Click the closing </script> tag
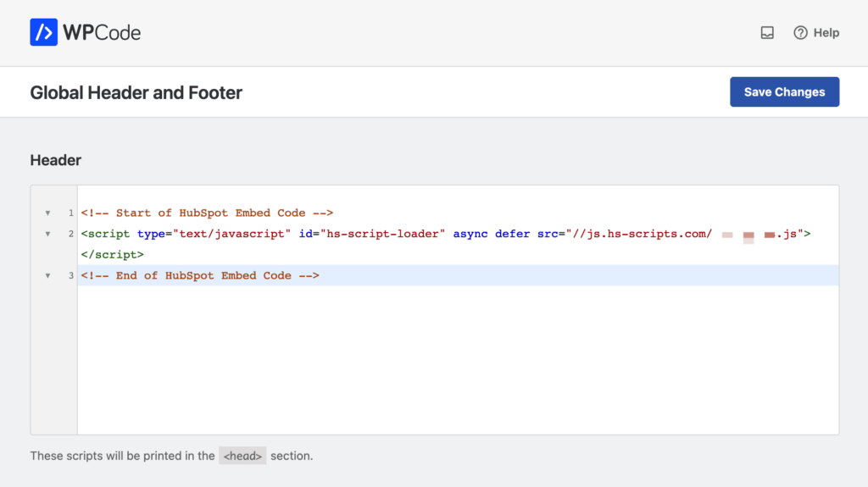The width and height of the screenshot is (868, 487). coord(113,255)
